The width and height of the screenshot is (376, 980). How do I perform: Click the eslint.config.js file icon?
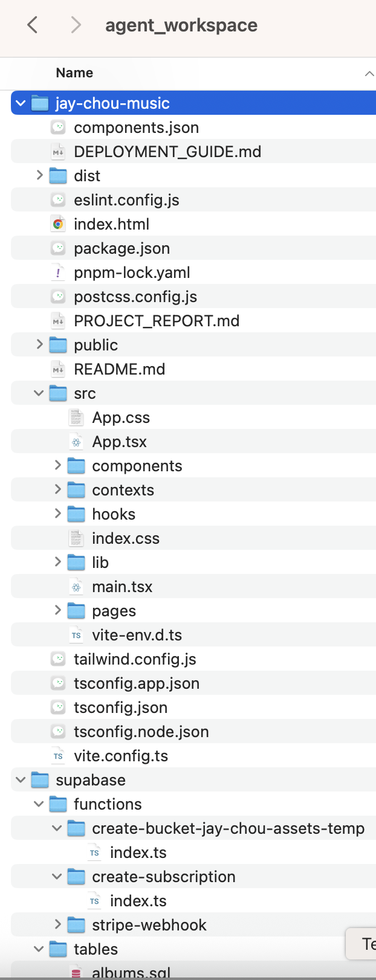pyautogui.click(x=58, y=200)
